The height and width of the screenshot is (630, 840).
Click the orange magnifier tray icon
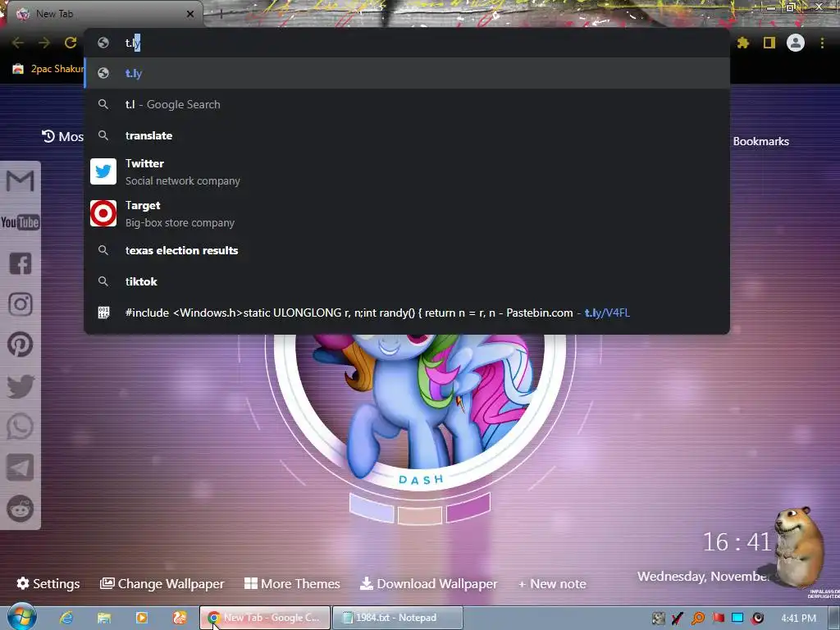point(698,619)
